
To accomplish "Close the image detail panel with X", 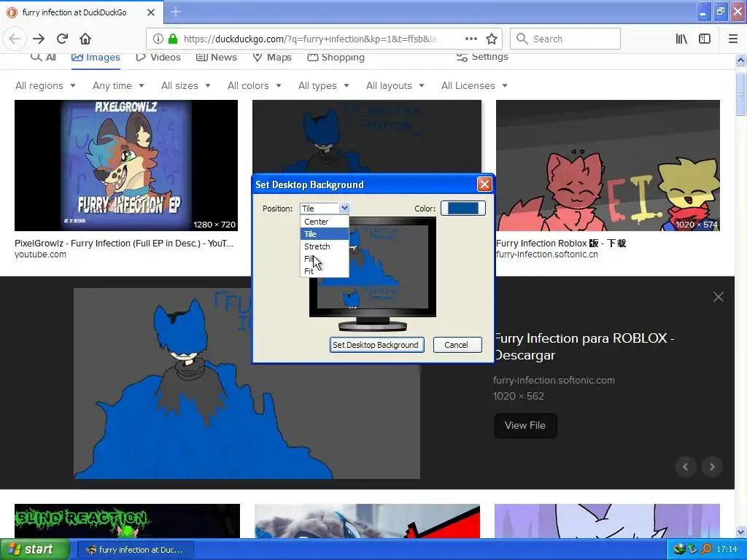I will click(x=719, y=297).
